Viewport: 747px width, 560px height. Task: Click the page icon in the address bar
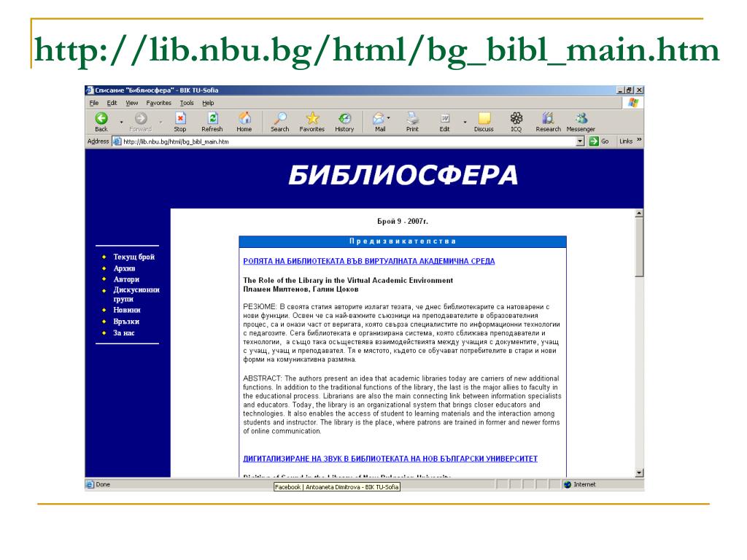117,141
